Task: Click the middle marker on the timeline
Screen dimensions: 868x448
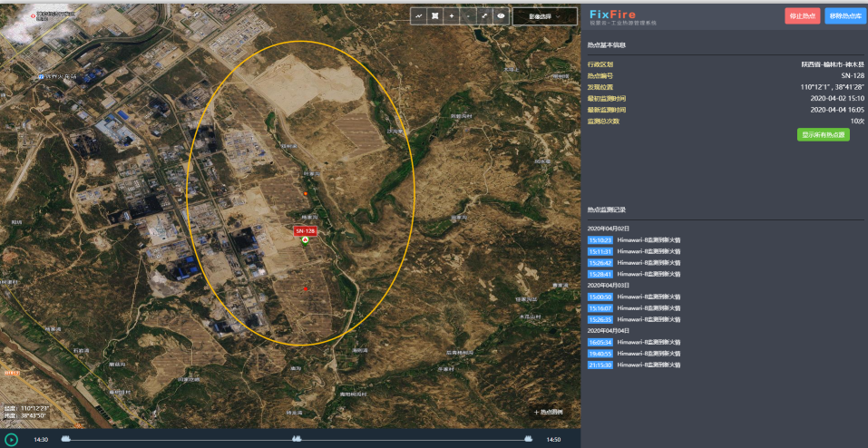Action: click(x=297, y=439)
